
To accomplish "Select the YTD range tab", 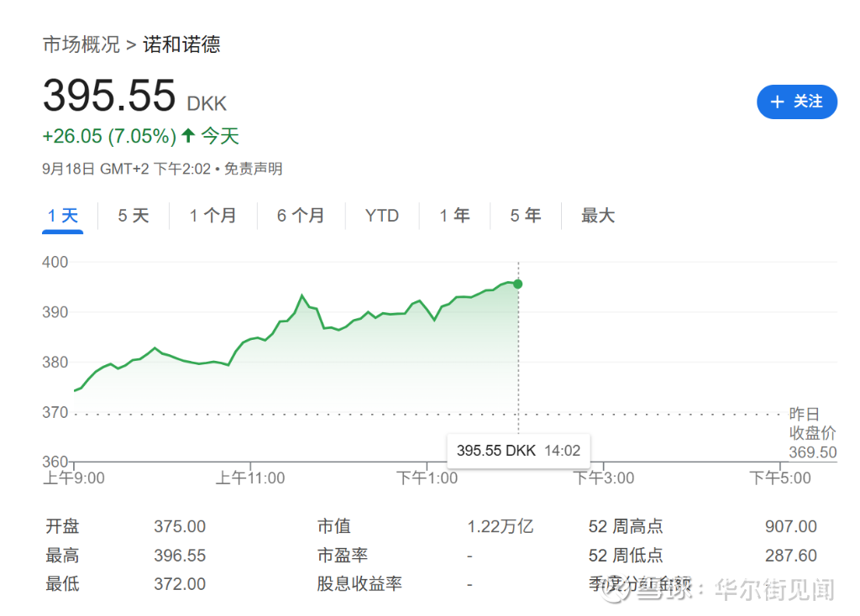I will (x=382, y=216).
